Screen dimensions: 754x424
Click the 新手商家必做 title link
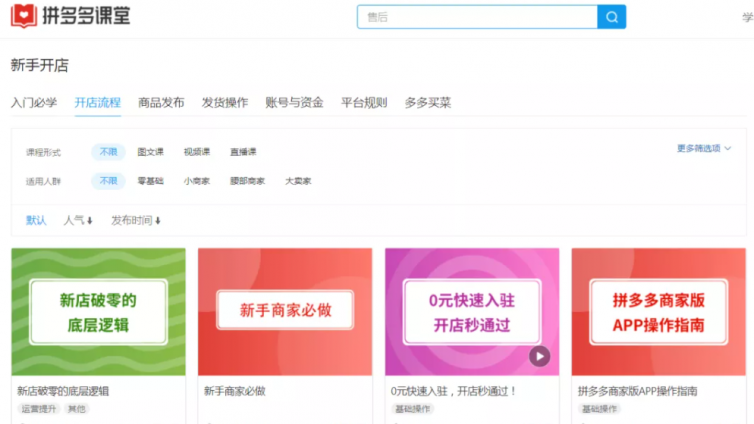point(235,391)
